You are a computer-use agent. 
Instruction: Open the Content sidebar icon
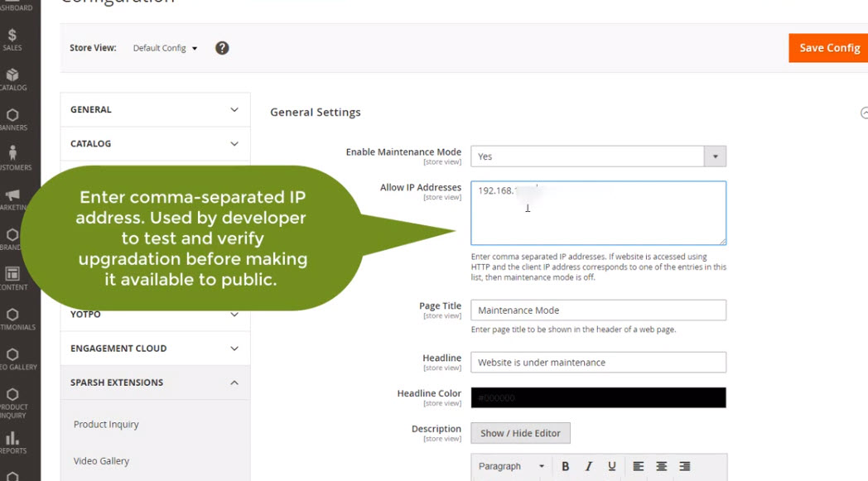pyautogui.click(x=12, y=278)
